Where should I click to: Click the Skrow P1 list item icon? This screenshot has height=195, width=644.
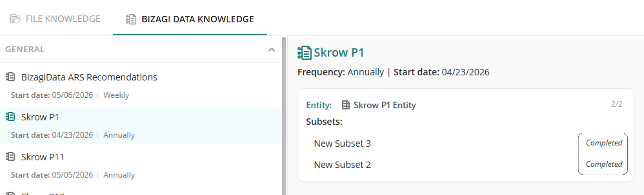[x=11, y=117]
